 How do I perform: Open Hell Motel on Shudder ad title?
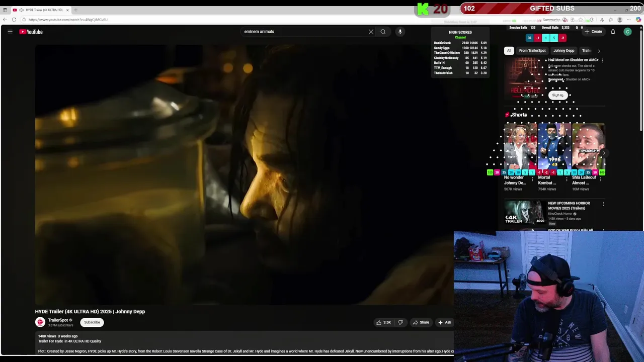pyautogui.click(x=573, y=60)
